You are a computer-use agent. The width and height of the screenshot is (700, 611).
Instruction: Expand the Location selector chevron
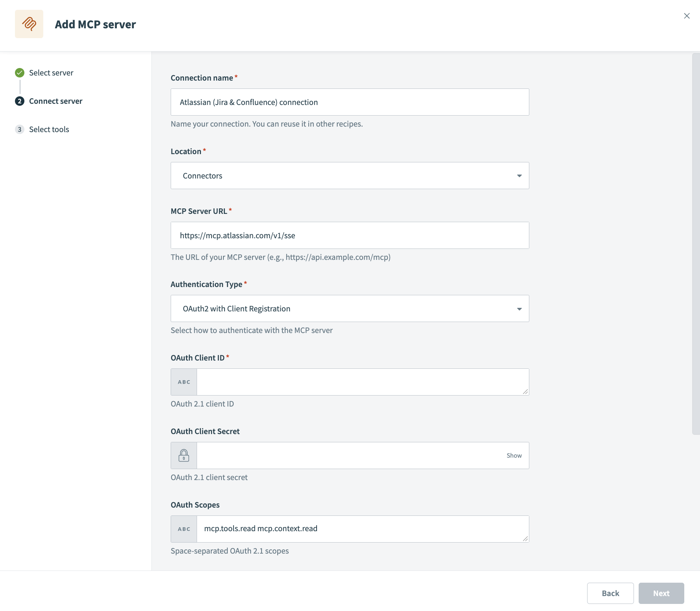[519, 176]
